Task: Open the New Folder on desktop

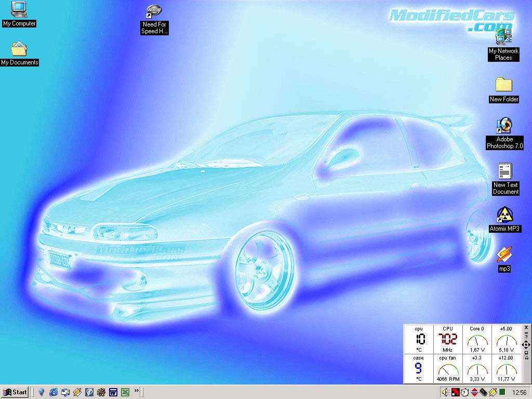Action: 503,85
